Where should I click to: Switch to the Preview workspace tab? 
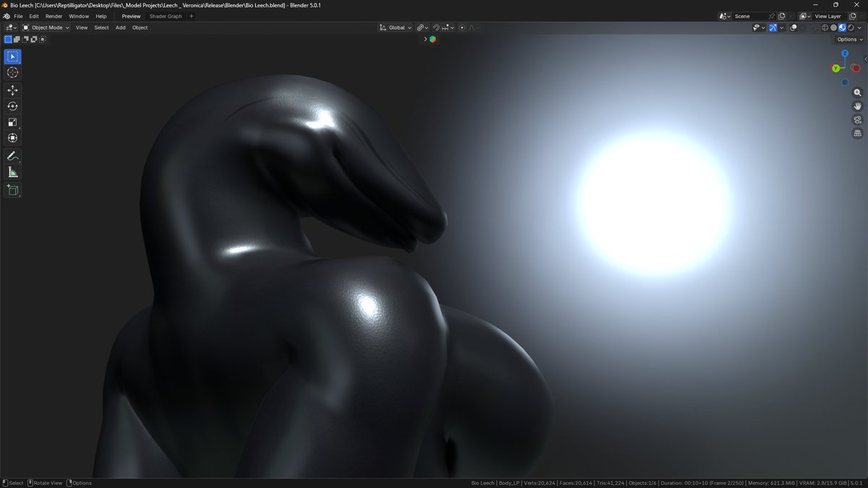click(x=131, y=16)
